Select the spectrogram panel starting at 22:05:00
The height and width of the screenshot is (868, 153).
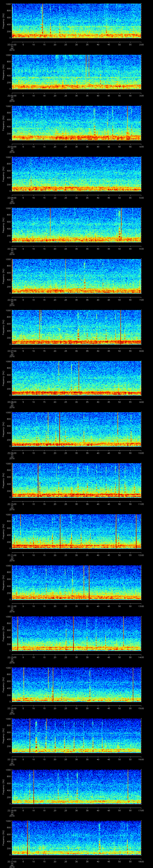[76, 225]
